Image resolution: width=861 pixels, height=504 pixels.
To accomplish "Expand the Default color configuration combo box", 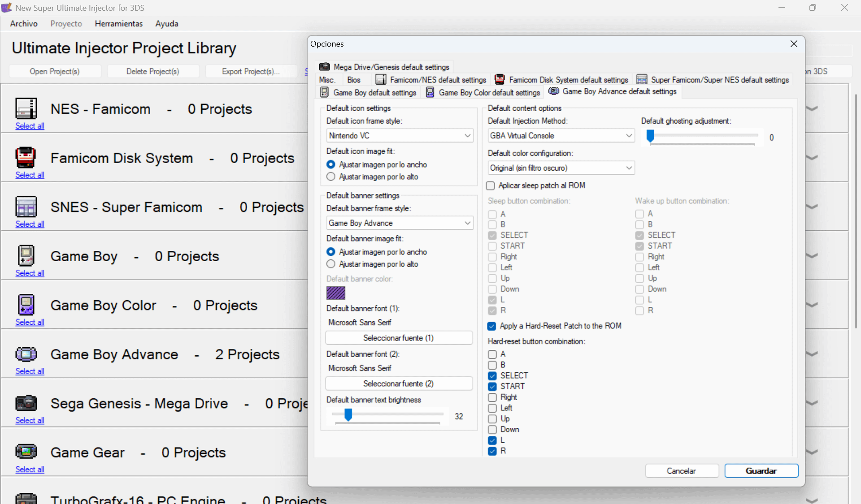I will point(561,168).
